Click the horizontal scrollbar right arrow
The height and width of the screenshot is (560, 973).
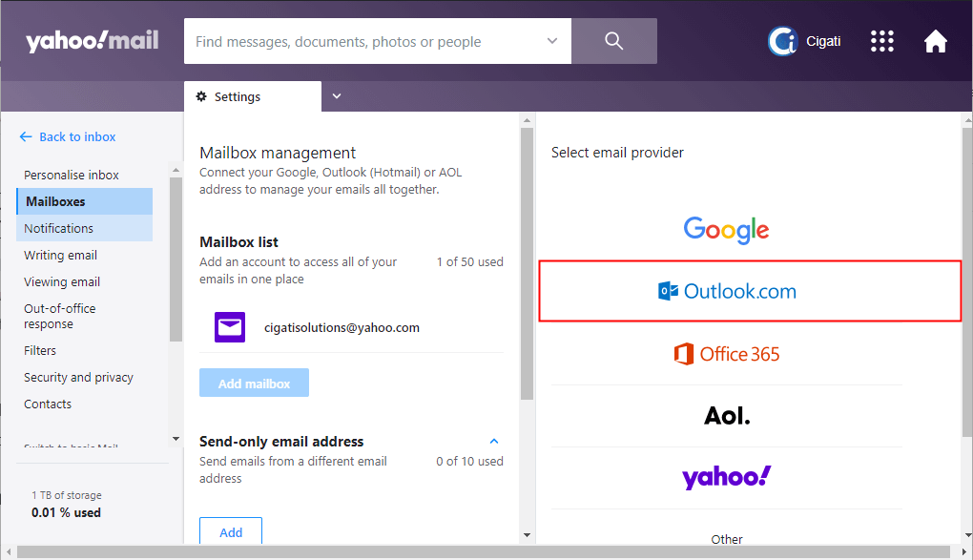click(x=963, y=552)
